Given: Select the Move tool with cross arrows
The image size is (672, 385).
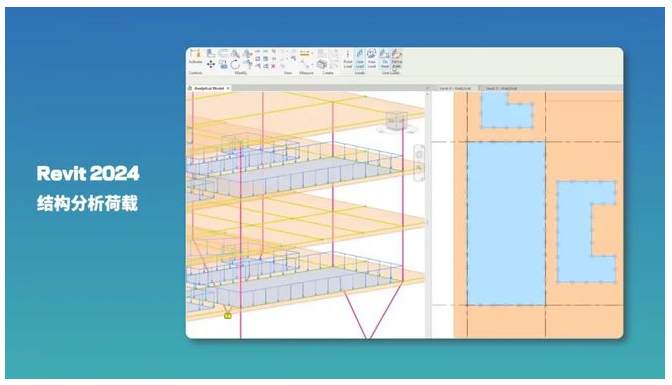Looking at the screenshot, I should pos(211,64).
